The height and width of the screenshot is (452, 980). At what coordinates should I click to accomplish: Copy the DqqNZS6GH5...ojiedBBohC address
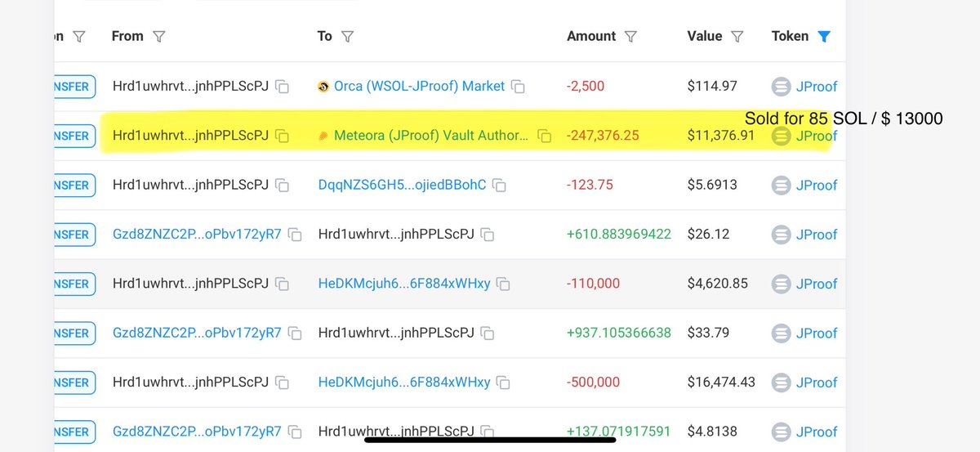pyautogui.click(x=499, y=186)
